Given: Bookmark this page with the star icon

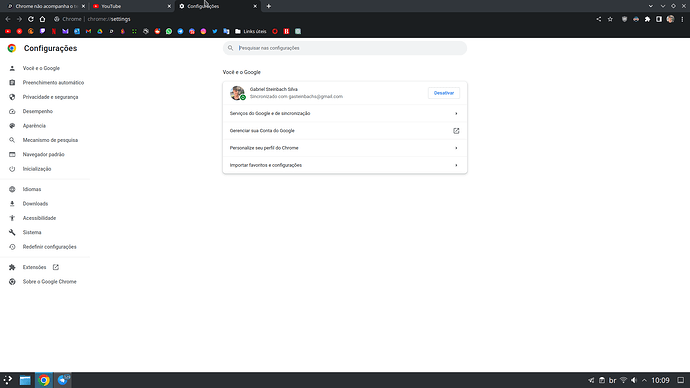Looking at the screenshot, I should click(x=610, y=19).
